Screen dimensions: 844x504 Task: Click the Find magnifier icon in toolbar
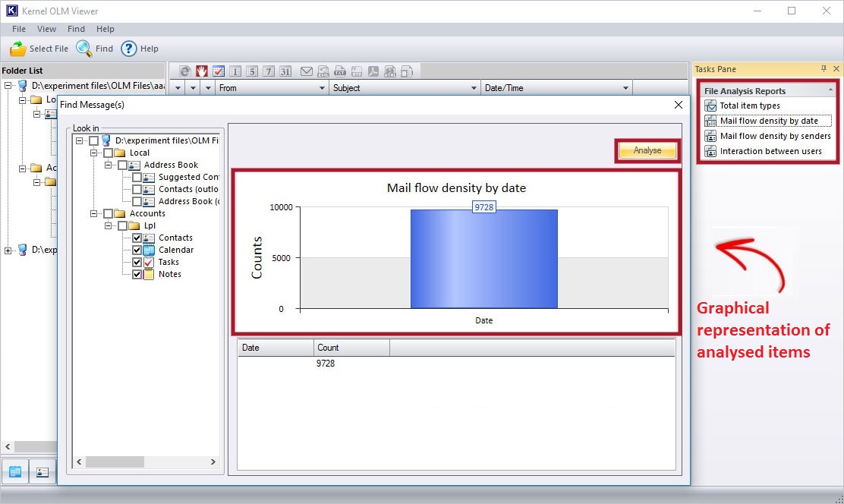coord(83,49)
